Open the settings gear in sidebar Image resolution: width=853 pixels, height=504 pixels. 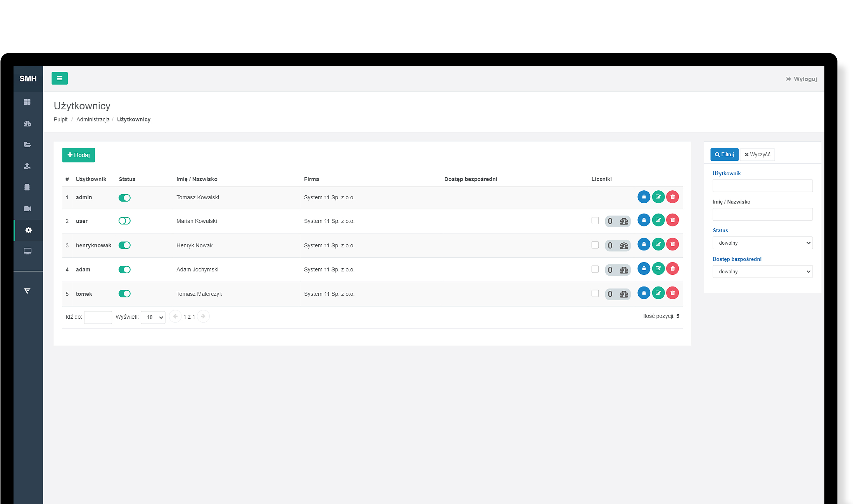pyautogui.click(x=28, y=230)
